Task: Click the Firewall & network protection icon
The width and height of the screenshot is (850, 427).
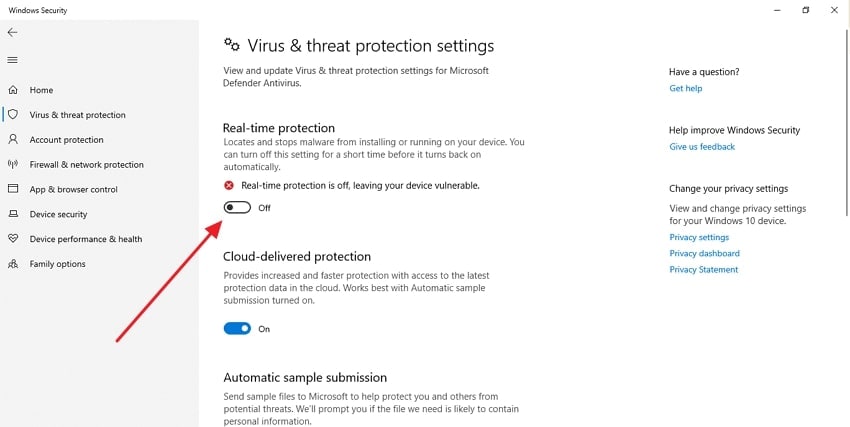Action: (x=13, y=165)
